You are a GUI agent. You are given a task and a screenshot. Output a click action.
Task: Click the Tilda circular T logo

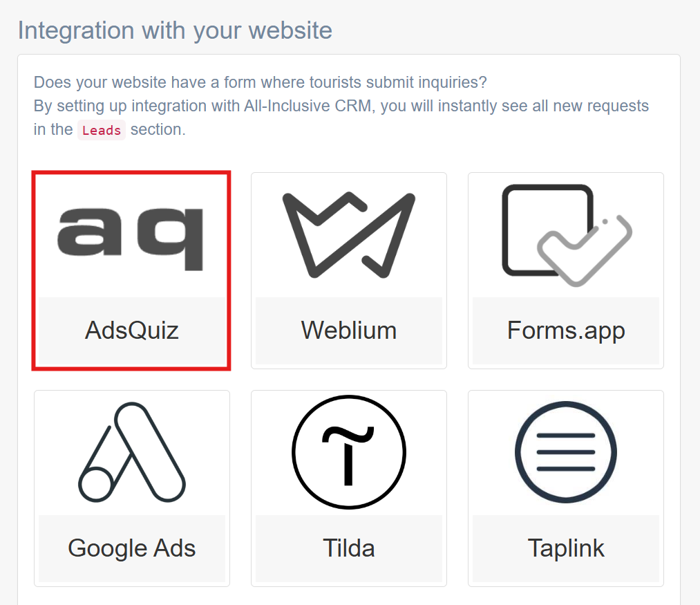pyautogui.click(x=349, y=452)
